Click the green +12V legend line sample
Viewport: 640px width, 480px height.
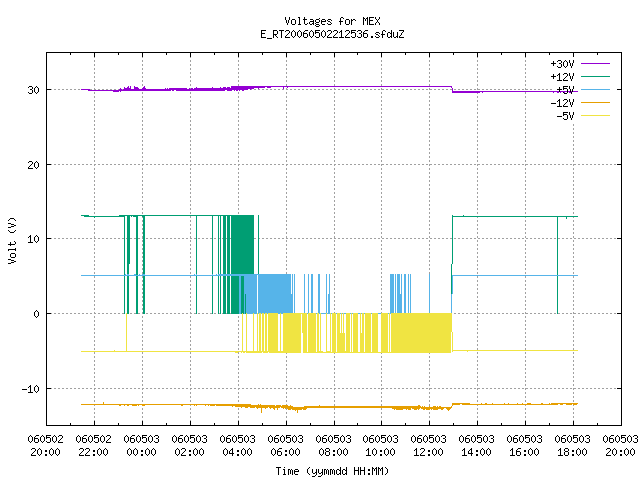tap(595, 76)
